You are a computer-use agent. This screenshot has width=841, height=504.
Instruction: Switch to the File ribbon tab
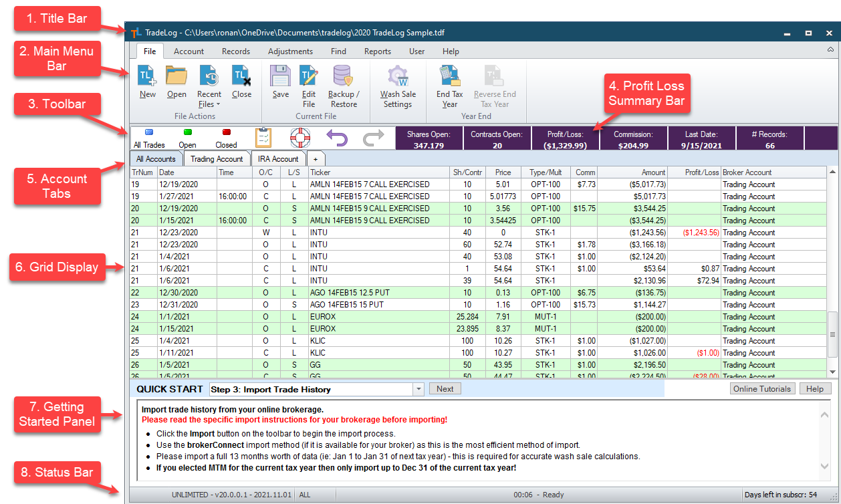click(x=150, y=51)
